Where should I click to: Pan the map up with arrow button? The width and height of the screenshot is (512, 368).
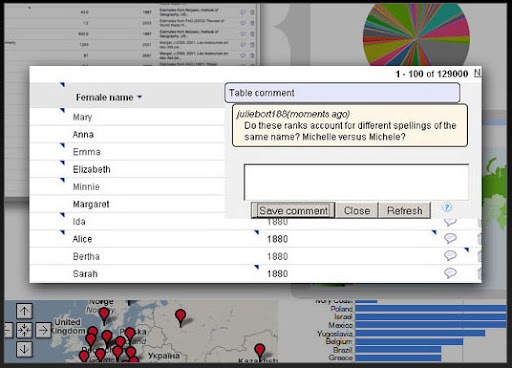24,311
